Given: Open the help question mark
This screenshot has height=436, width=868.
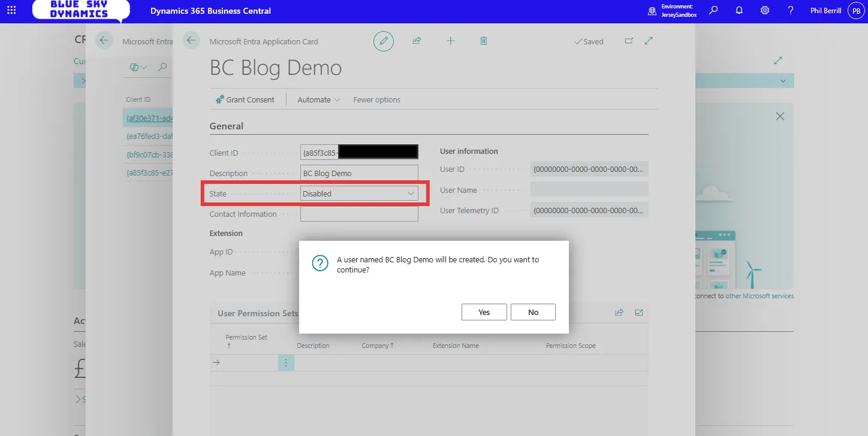Looking at the screenshot, I should [791, 11].
